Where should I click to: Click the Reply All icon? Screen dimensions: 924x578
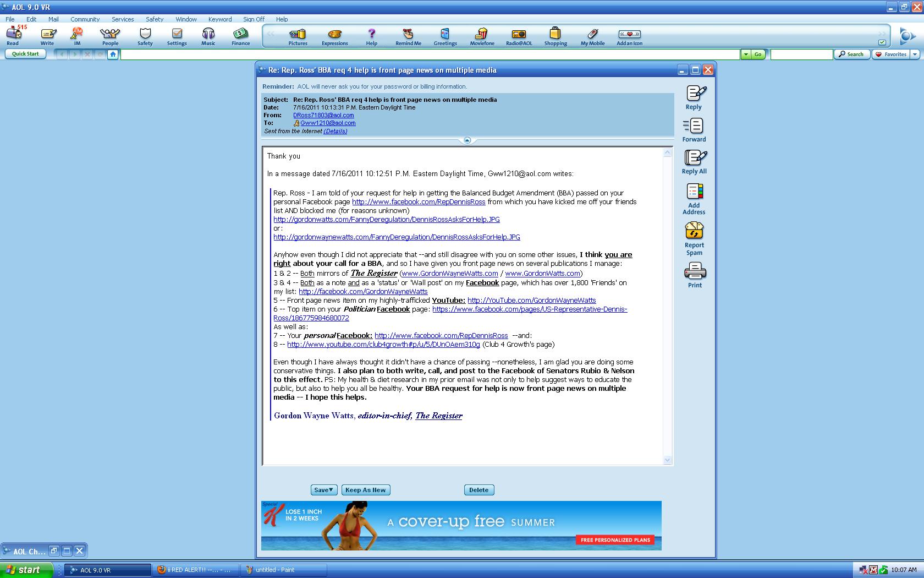(x=694, y=162)
